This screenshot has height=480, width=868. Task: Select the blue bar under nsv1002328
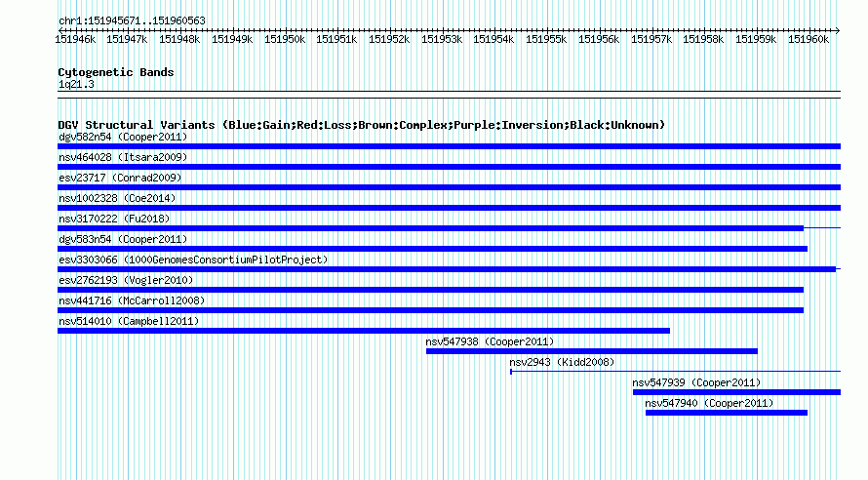pyautogui.click(x=449, y=208)
